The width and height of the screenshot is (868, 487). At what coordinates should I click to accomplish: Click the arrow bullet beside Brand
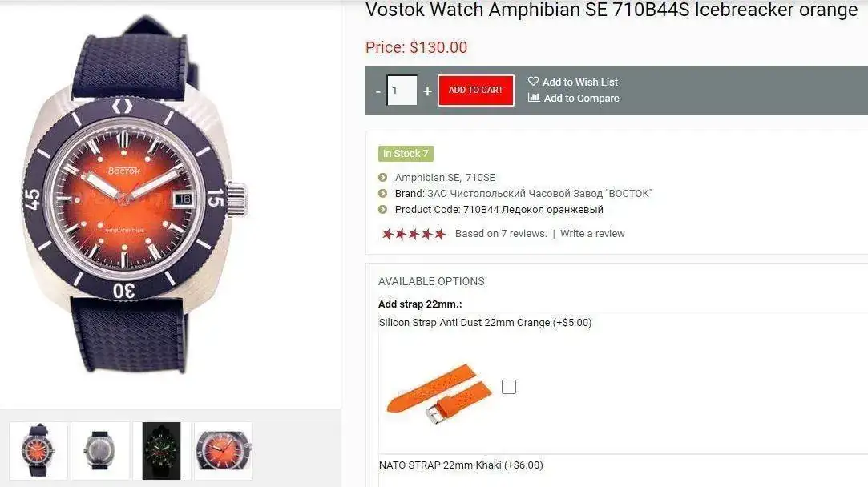pyautogui.click(x=382, y=194)
